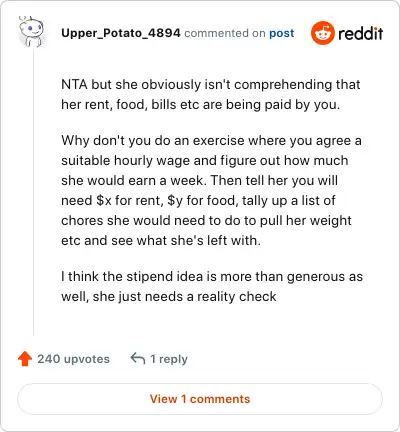Click the word "NTA" in the comment
This screenshot has width=400, height=432.
coord(74,84)
